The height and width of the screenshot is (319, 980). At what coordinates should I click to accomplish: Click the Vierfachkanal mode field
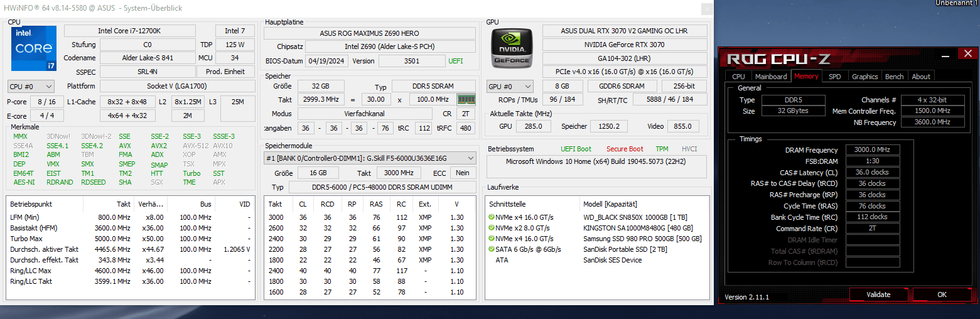click(365, 114)
